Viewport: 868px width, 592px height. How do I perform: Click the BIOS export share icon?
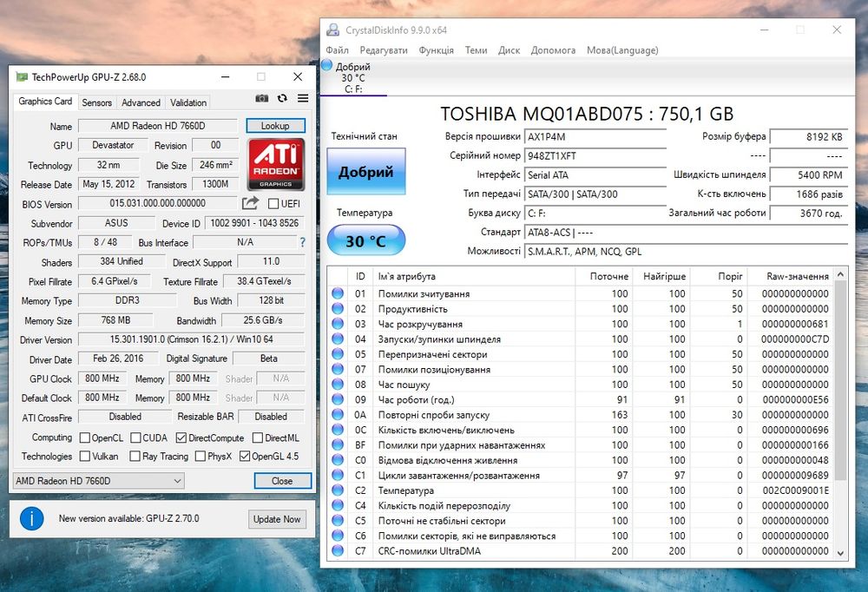point(250,203)
